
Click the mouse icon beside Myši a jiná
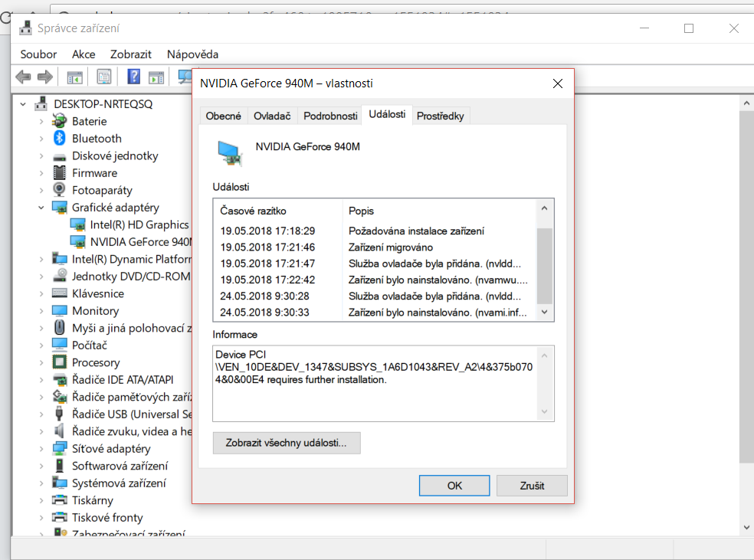[x=59, y=328]
